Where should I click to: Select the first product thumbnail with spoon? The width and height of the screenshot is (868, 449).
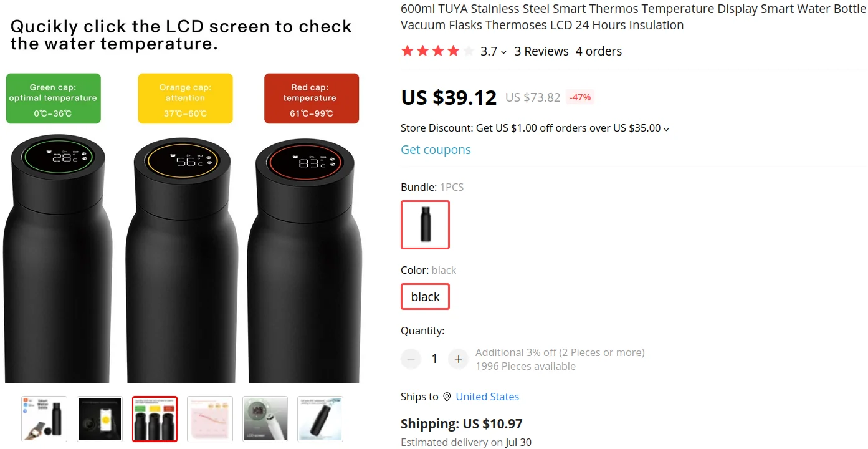coord(44,418)
